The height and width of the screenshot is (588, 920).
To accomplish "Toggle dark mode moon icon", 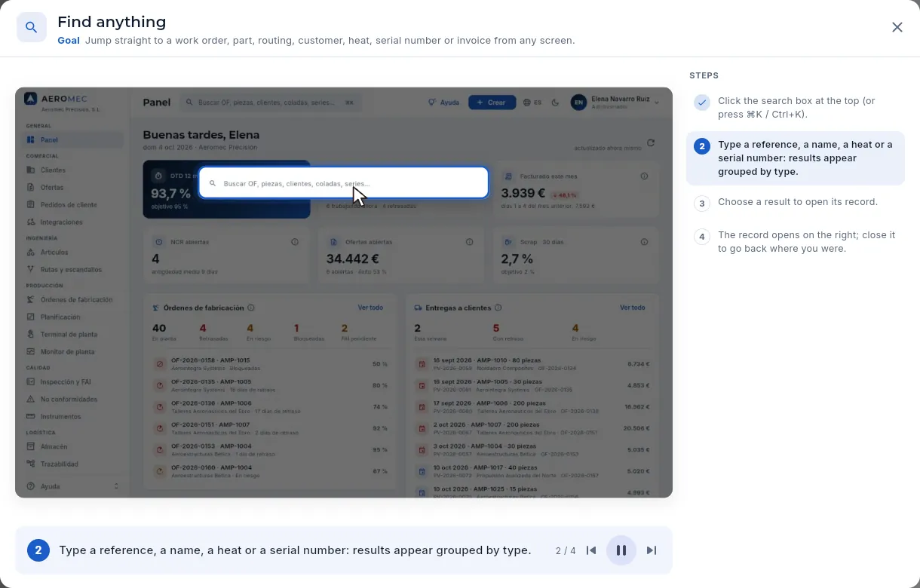I will point(556,103).
